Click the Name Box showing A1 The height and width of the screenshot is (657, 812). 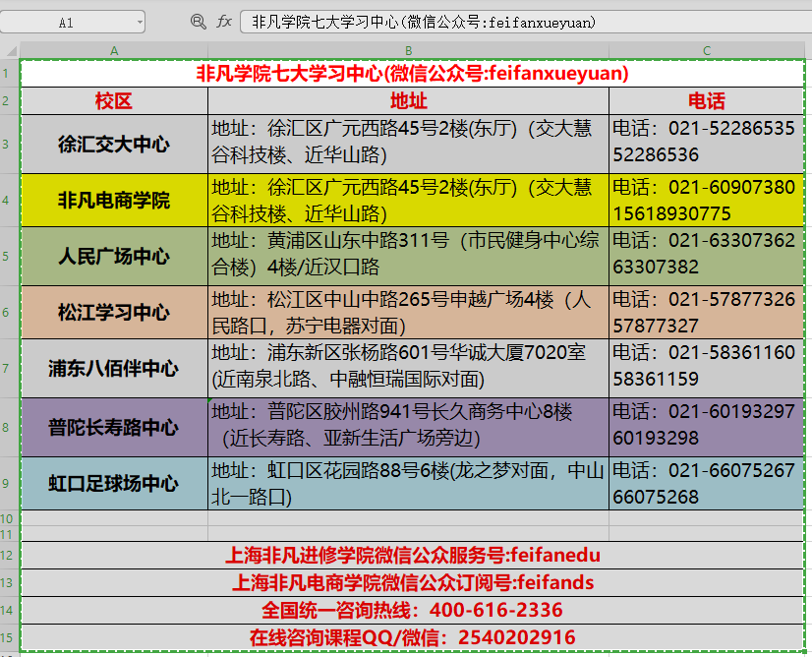click(72, 23)
